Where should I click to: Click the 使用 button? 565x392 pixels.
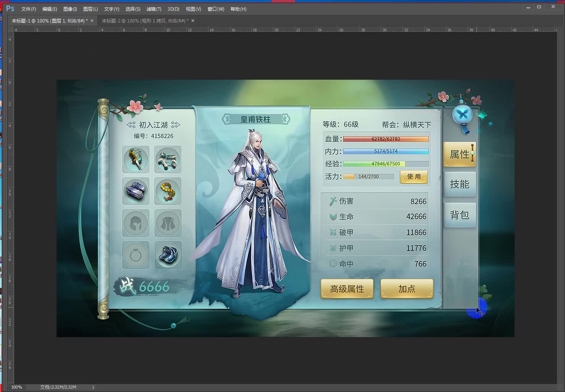(x=414, y=177)
